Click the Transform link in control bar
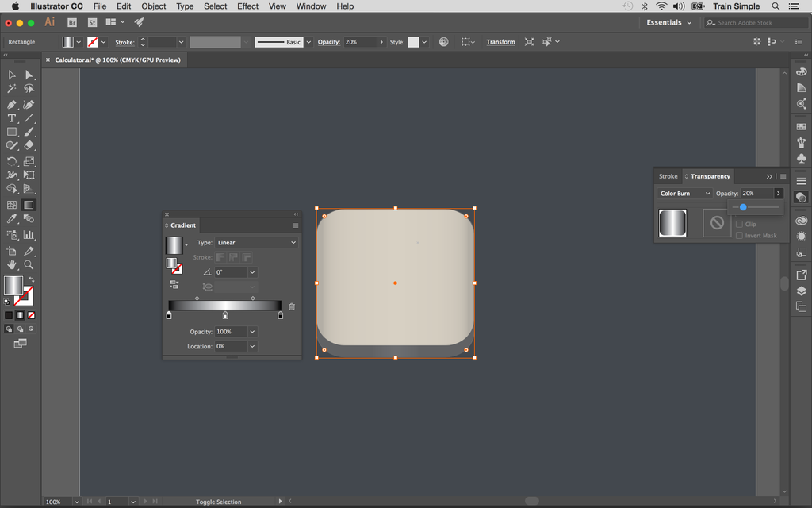 tap(500, 41)
